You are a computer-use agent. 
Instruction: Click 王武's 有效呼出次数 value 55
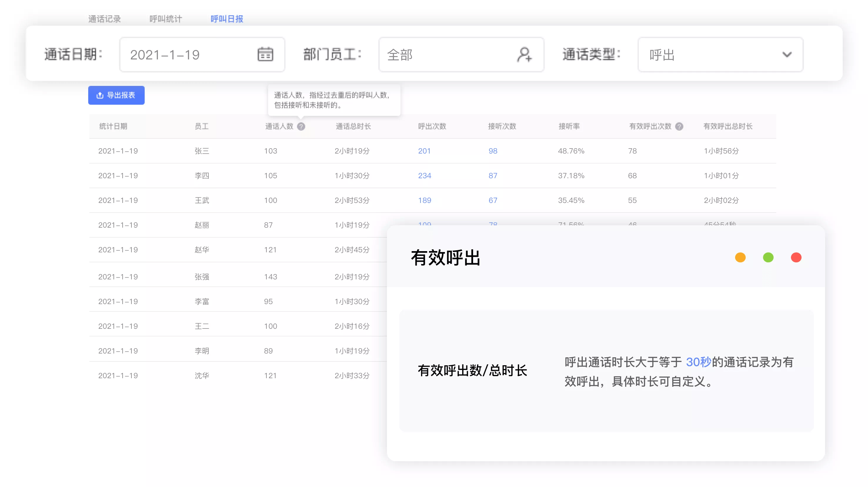pyautogui.click(x=632, y=200)
